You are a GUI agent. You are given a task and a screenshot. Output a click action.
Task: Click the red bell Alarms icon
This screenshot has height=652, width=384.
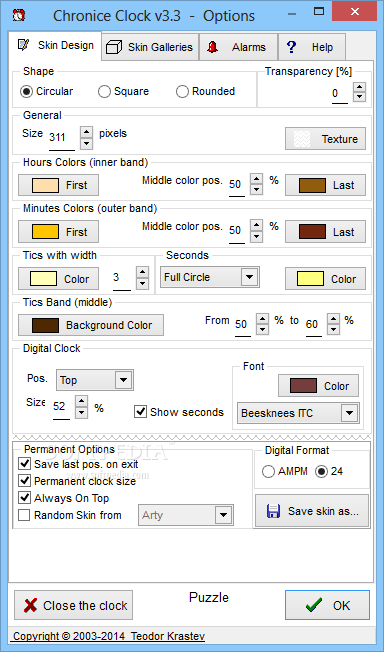pyautogui.click(x=213, y=47)
